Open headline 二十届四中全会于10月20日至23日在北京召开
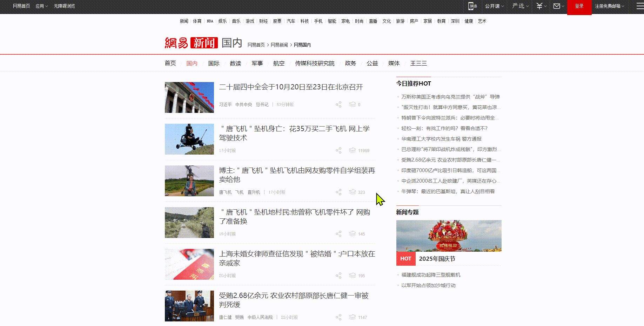The height and width of the screenshot is (326, 644). (291, 87)
